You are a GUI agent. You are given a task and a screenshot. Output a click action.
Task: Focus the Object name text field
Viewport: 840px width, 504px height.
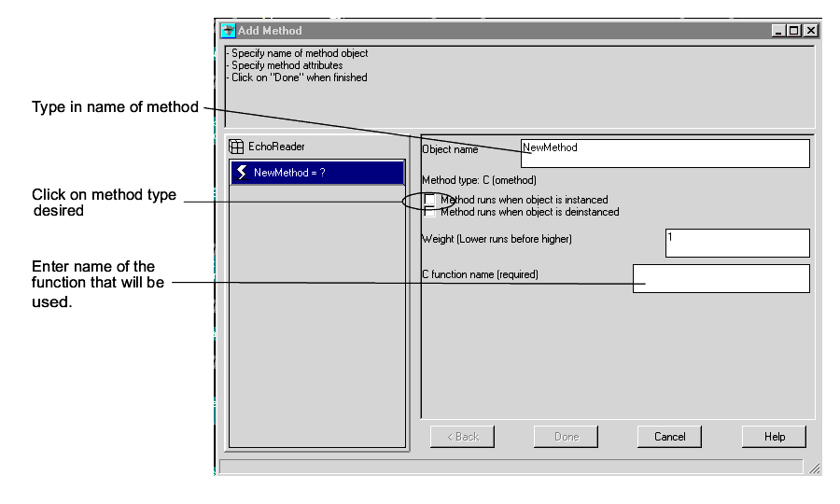tap(665, 153)
